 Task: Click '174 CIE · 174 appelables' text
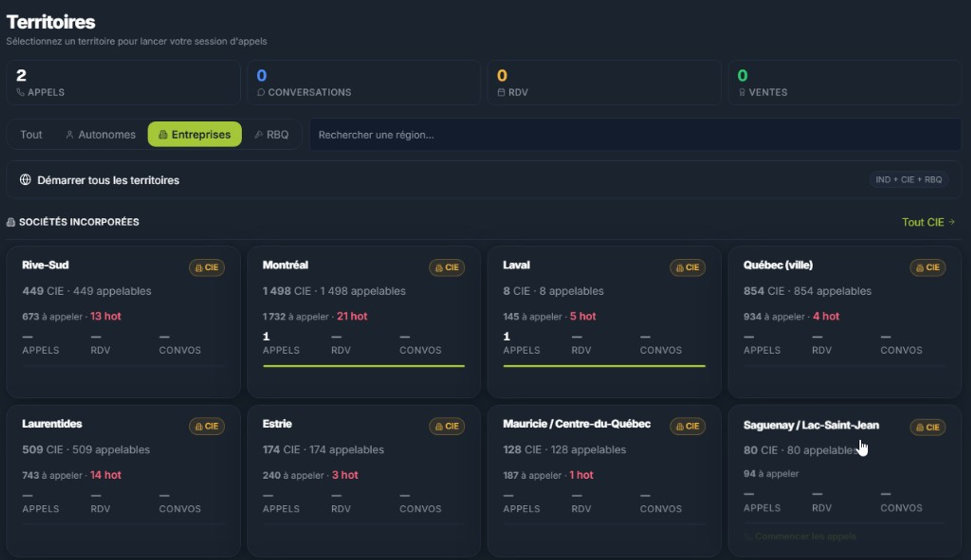click(323, 450)
